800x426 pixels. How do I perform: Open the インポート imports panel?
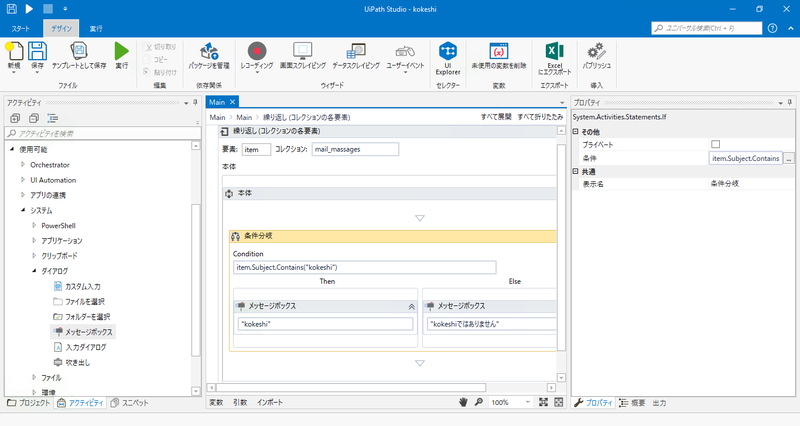click(x=270, y=403)
